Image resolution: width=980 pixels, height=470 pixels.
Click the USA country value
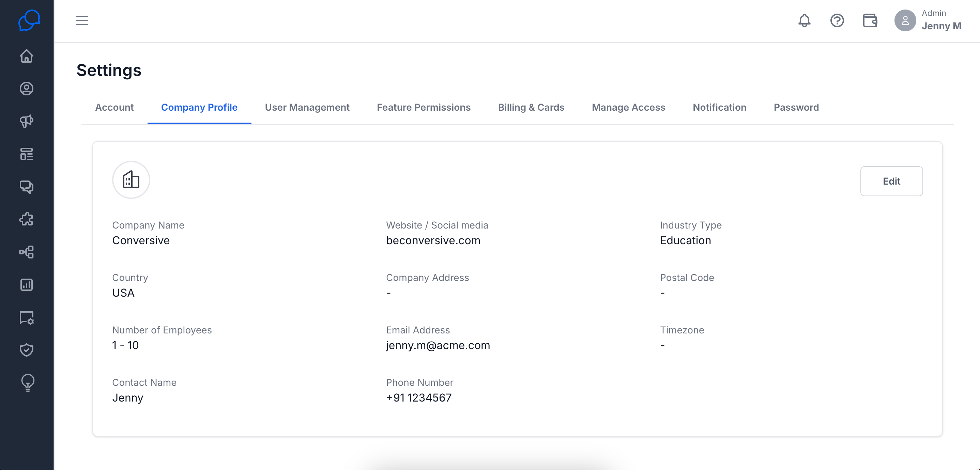123,293
